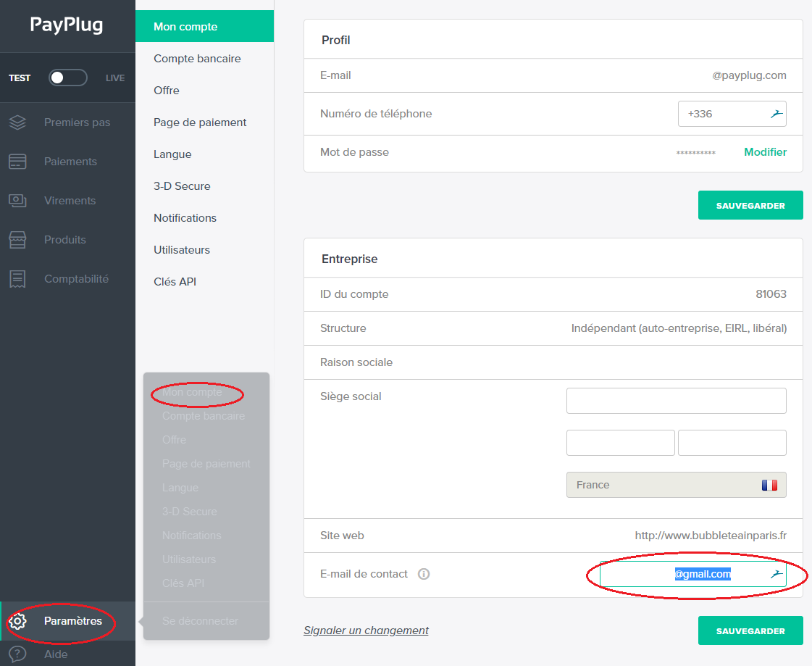Click the Aide question mark icon

[17, 654]
